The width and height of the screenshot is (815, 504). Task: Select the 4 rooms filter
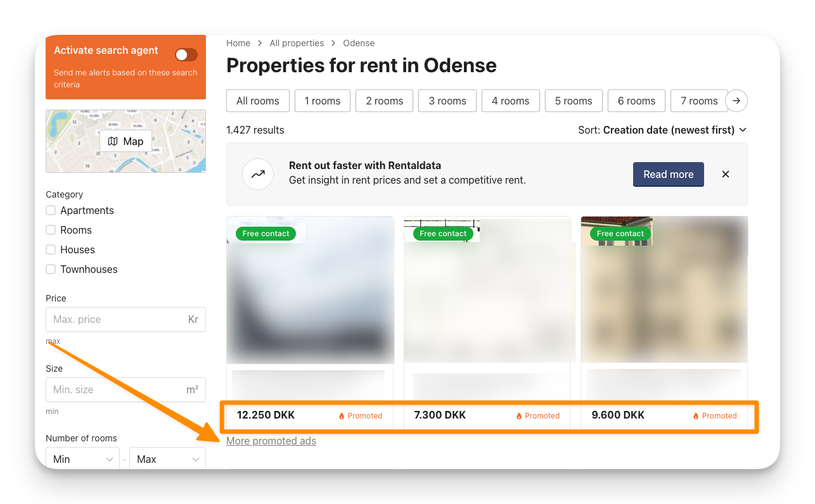click(511, 101)
